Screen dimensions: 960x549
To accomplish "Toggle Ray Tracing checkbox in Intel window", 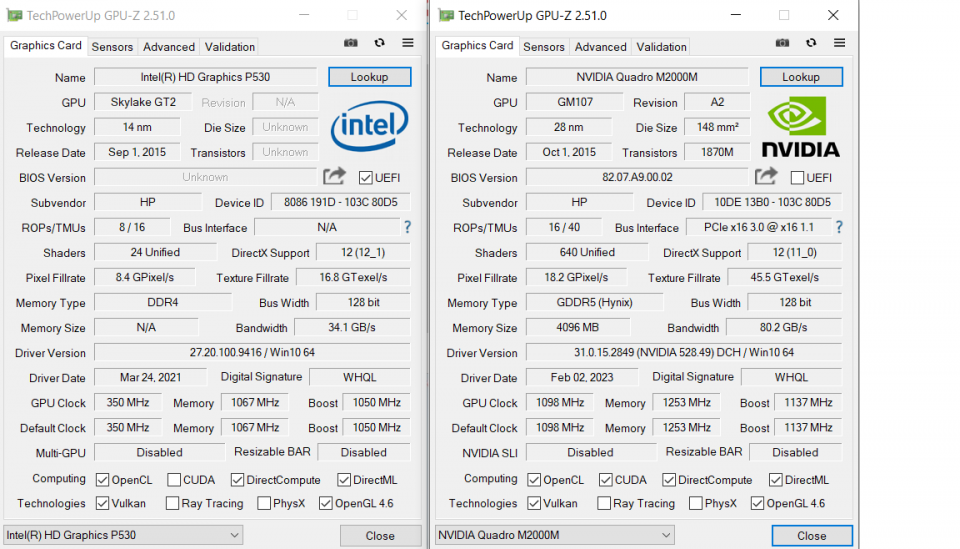I will tap(172, 503).
